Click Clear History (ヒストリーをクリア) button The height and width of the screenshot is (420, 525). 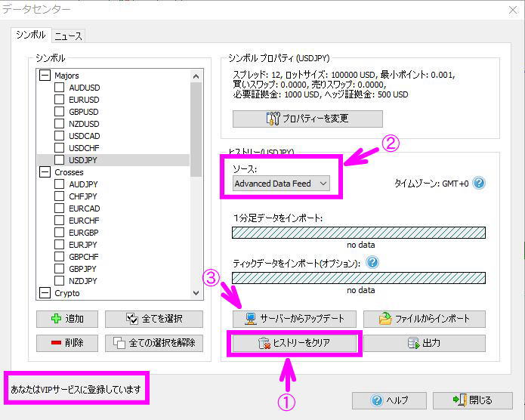(295, 343)
